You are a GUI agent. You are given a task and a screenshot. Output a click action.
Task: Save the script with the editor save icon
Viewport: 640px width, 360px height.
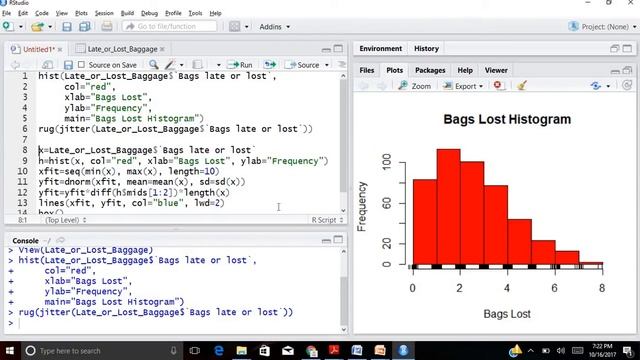(68, 65)
